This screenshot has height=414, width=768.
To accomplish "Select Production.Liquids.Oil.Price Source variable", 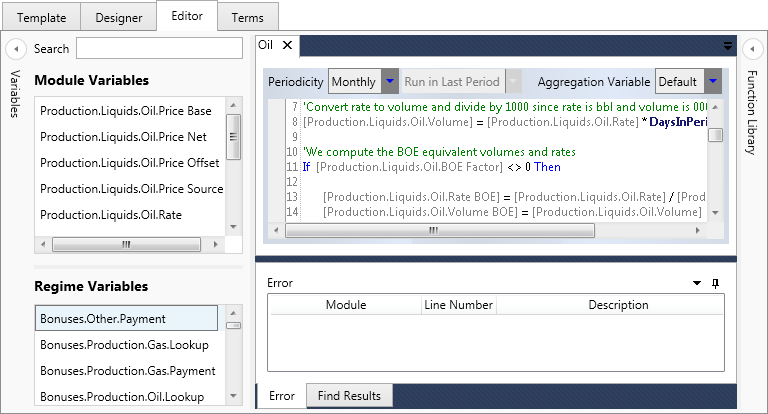I will (x=131, y=189).
